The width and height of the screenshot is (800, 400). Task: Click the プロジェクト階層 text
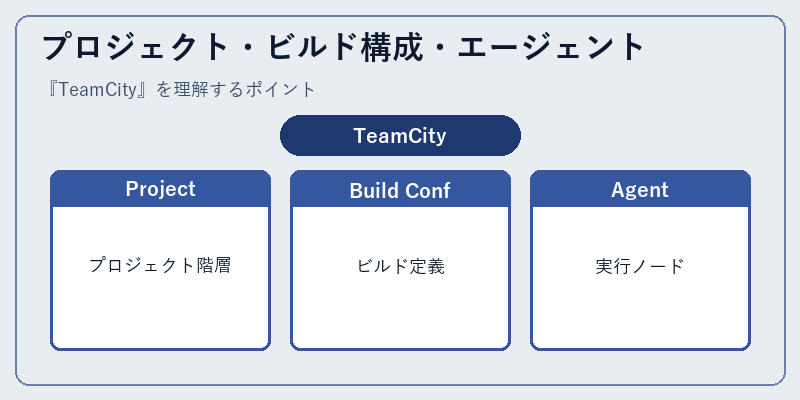[x=160, y=266]
